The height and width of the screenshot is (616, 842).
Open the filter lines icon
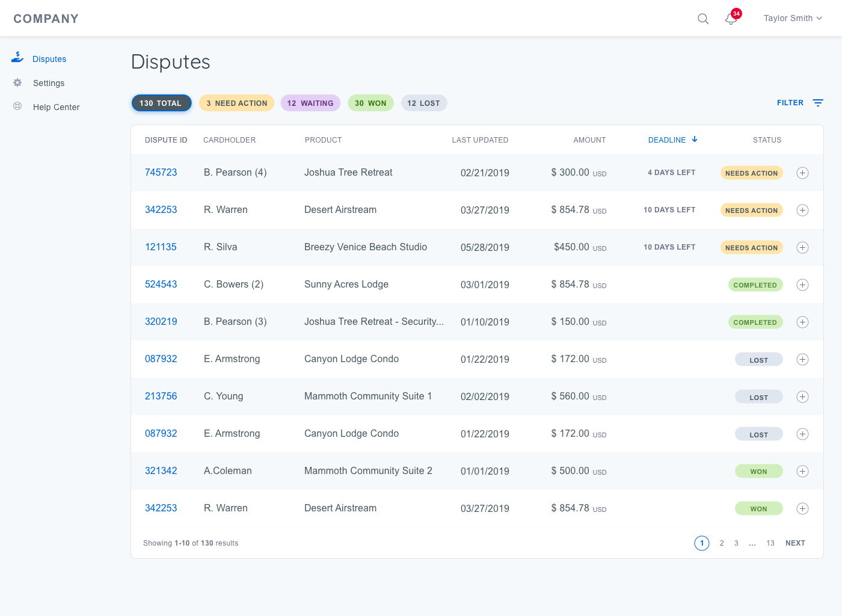(x=818, y=103)
